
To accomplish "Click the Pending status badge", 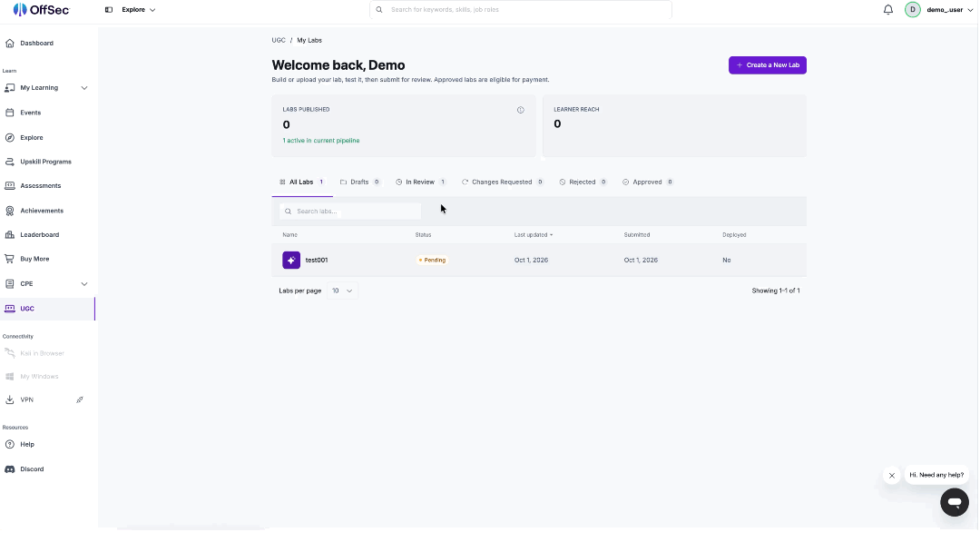I will [x=432, y=260].
